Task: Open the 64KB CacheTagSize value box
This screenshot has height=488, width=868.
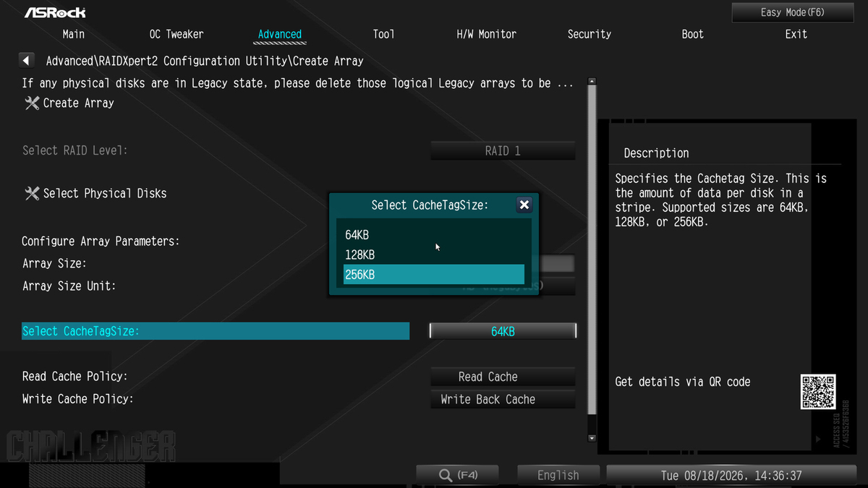Action: tap(503, 331)
